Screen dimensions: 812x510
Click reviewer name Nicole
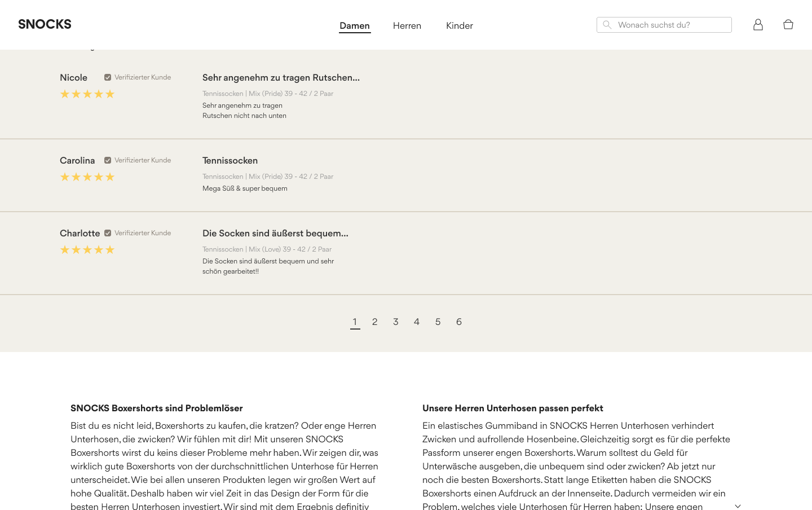click(74, 77)
